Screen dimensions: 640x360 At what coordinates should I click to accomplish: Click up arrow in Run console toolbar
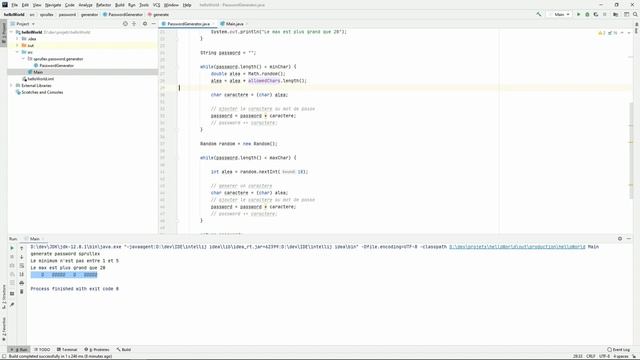click(x=22, y=248)
